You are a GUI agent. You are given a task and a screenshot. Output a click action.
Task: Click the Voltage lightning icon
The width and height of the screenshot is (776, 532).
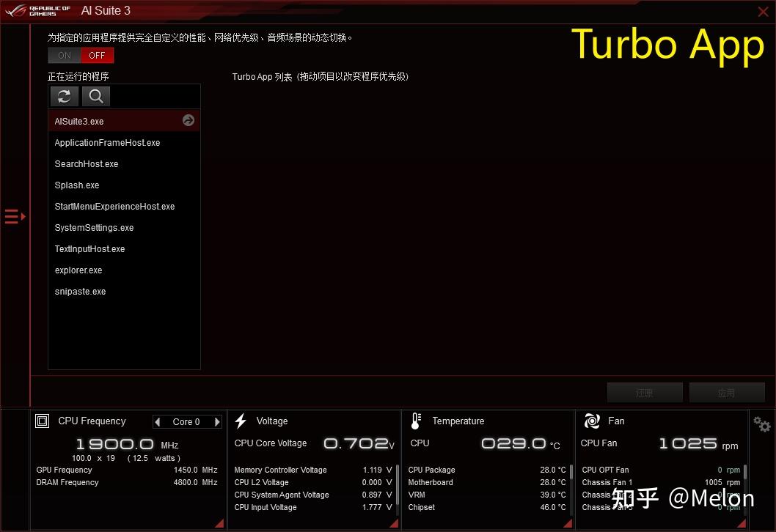coord(241,421)
